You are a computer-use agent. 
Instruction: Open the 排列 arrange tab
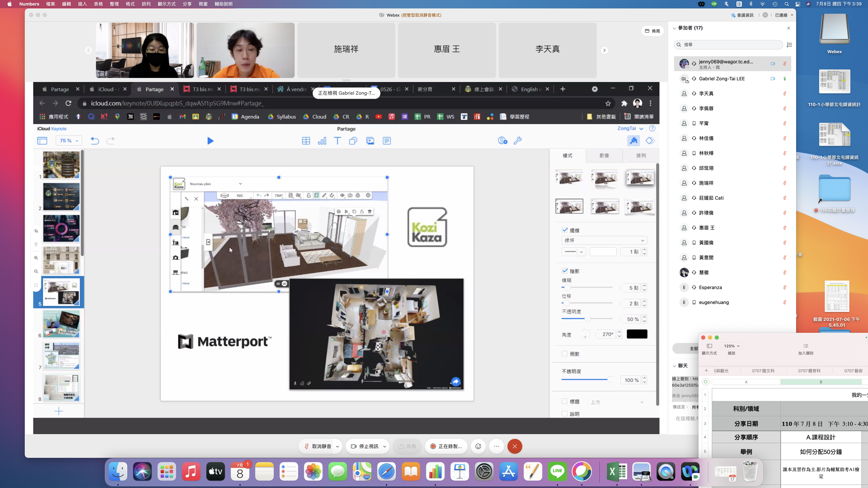[641, 156]
